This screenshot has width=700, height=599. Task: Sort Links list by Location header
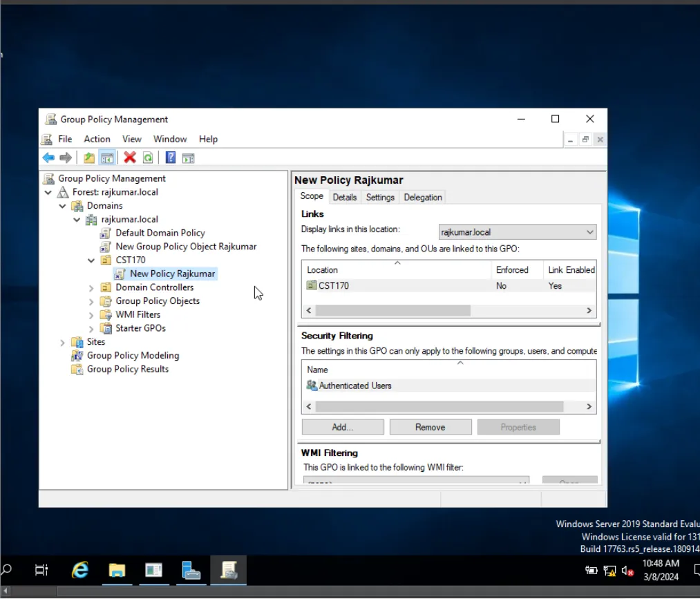[397, 269]
